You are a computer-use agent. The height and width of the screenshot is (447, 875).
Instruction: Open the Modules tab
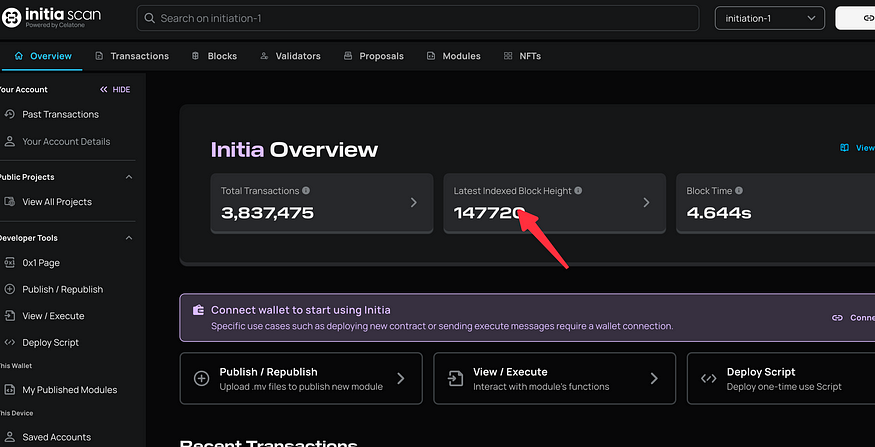[454, 56]
